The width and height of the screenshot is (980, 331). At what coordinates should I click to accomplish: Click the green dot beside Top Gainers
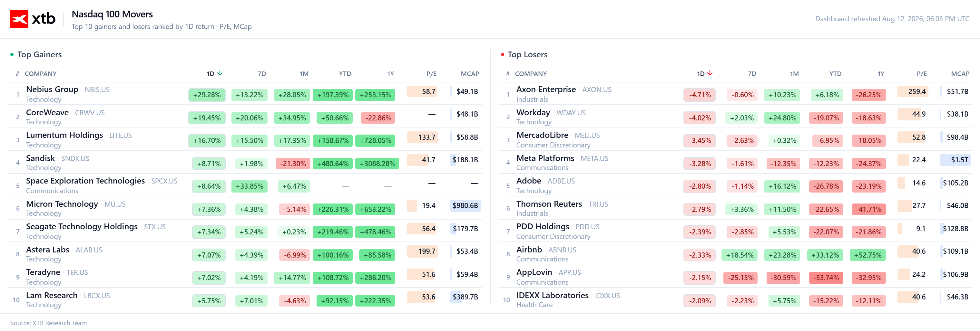click(x=12, y=54)
